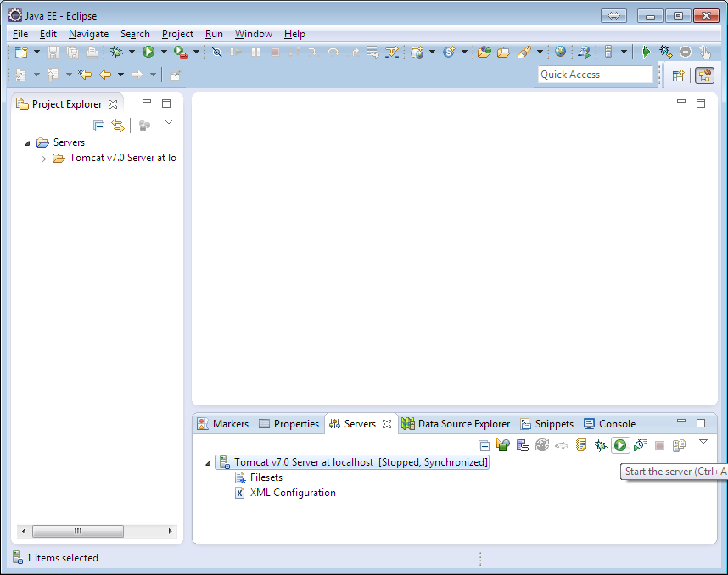Image resolution: width=728 pixels, height=575 pixels.
Task: Open the Search flashlight dropdown arrow
Action: [540, 52]
